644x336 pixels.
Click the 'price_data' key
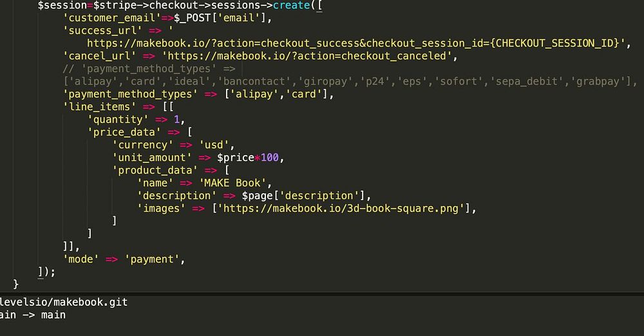pos(124,132)
